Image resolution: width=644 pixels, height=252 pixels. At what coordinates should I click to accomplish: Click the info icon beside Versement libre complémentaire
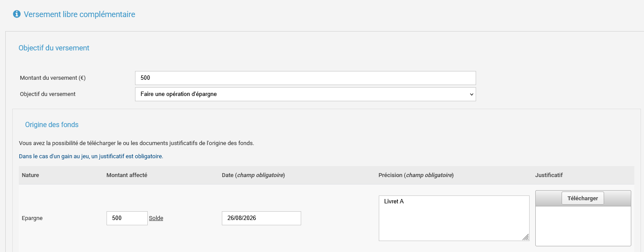coord(17,14)
